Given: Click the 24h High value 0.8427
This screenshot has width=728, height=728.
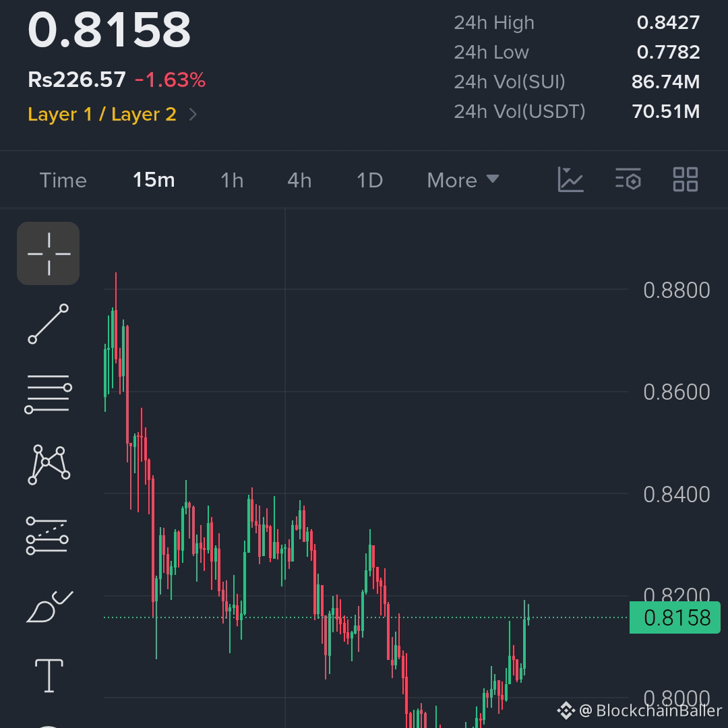Looking at the screenshot, I should tap(668, 22).
